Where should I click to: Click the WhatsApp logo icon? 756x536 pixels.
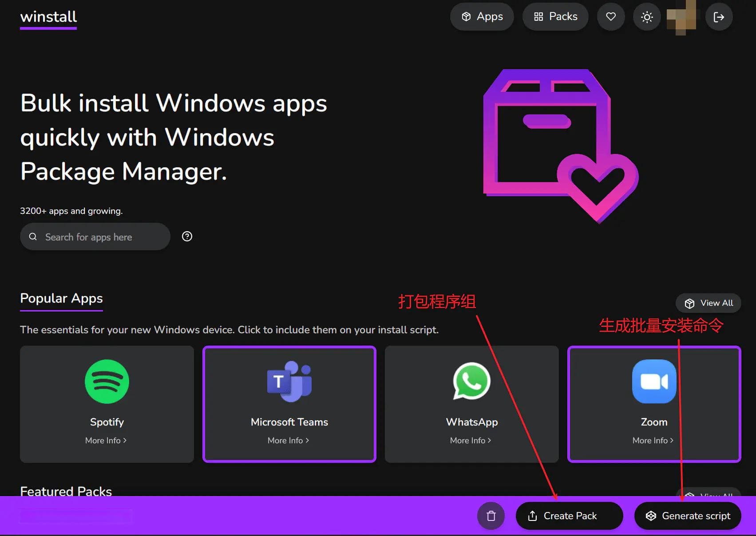(x=471, y=382)
